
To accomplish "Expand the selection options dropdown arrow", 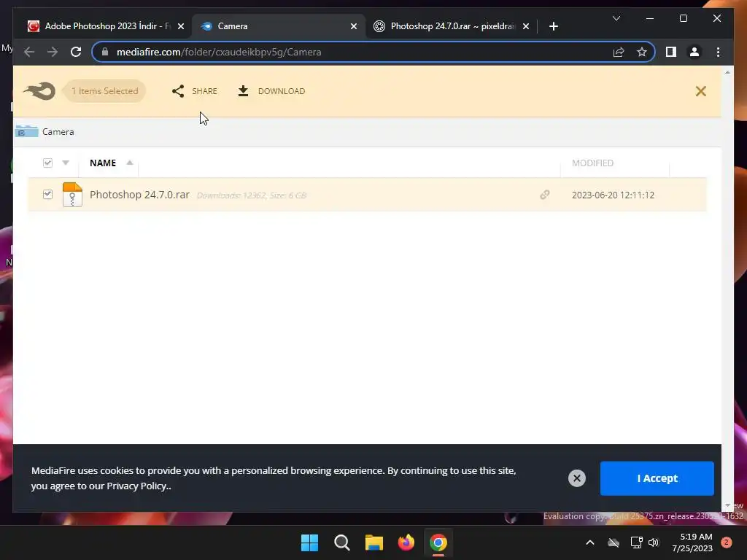I will [x=66, y=163].
